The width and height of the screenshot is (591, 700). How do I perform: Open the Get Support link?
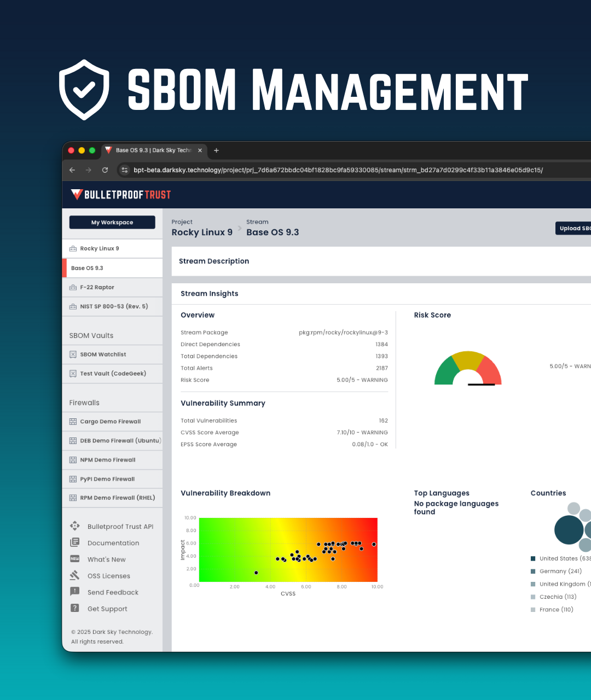[107, 609]
